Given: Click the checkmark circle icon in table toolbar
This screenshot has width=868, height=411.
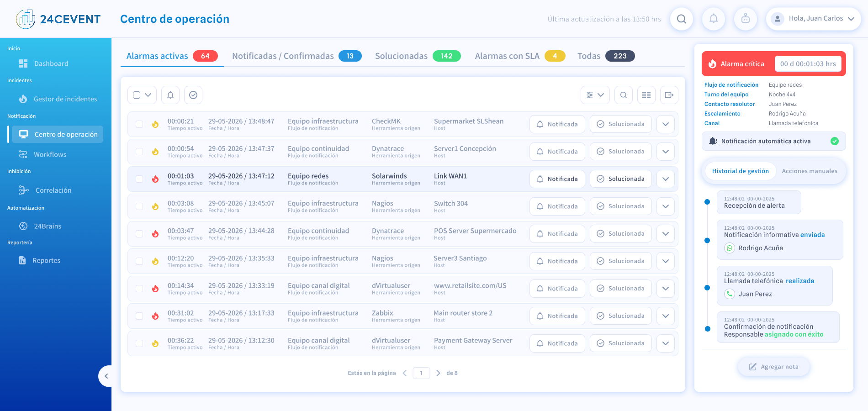Looking at the screenshot, I should [193, 95].
